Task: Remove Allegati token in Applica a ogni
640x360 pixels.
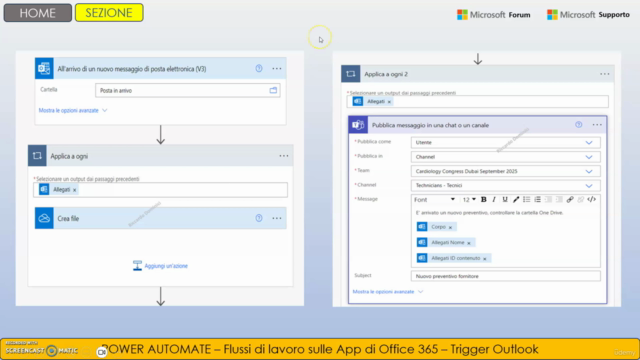Action: 75,190
